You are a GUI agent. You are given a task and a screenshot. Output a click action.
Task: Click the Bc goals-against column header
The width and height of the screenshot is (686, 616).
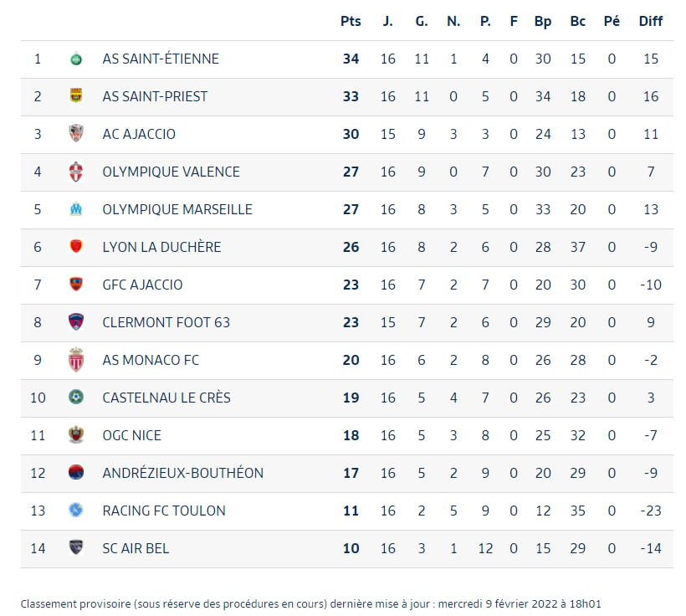pos(577,22)
